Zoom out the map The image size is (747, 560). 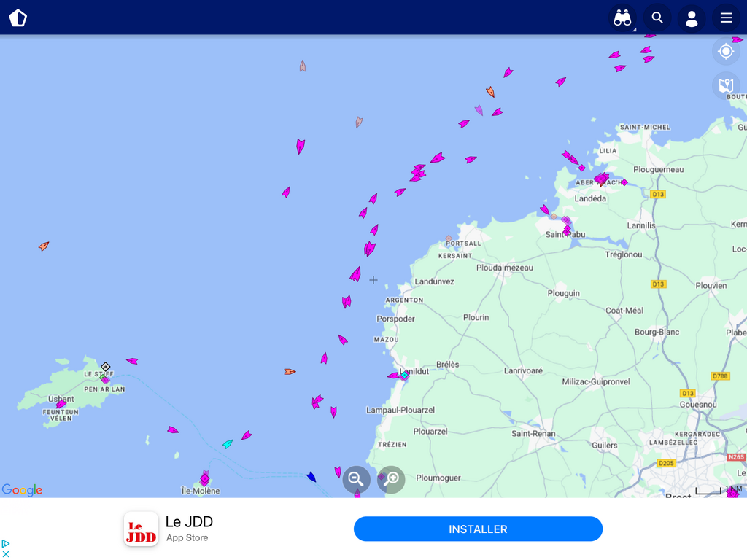pos(356,479)
